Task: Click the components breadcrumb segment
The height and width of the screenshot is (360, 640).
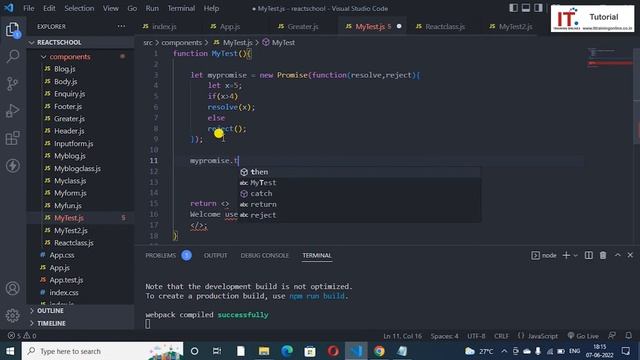Action: click(182, 42)
